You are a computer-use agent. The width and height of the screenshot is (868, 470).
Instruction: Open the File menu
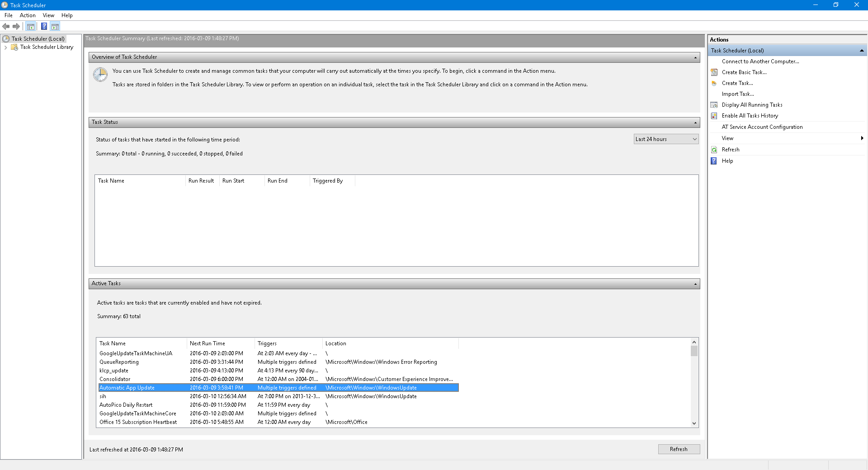tap(9, 15)
